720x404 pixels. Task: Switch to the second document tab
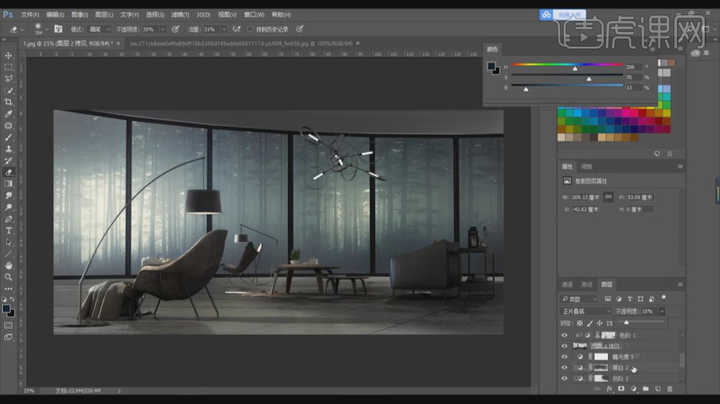pyautogui.click(x=242, y=44)
